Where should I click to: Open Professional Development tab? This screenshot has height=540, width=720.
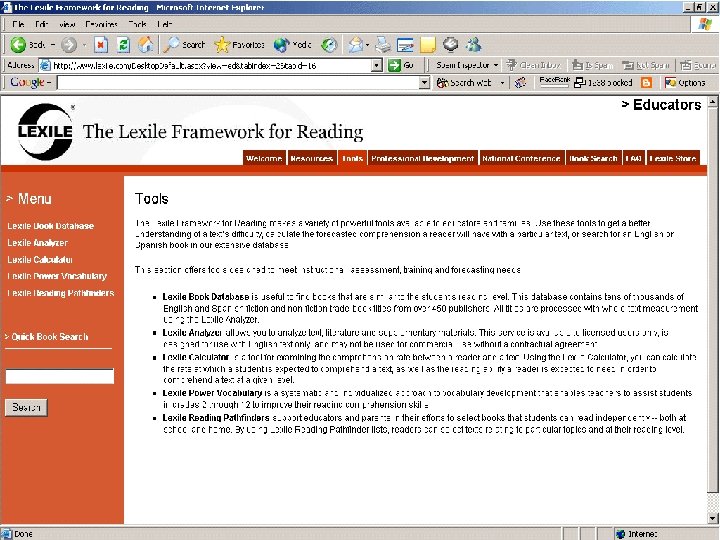(422, 158)
